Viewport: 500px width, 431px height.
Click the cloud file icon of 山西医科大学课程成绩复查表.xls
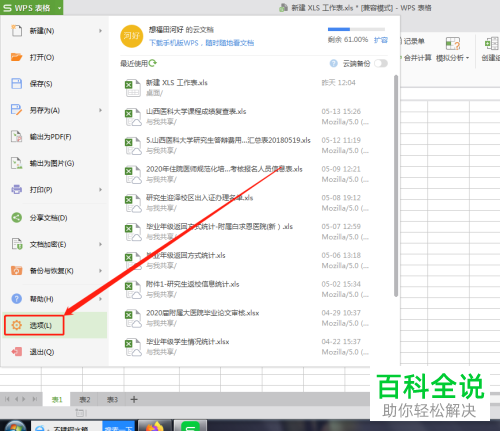133,117
